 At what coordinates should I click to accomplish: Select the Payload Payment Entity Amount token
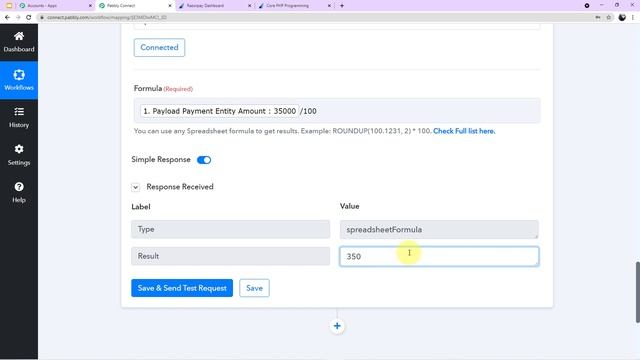(220, 111)
